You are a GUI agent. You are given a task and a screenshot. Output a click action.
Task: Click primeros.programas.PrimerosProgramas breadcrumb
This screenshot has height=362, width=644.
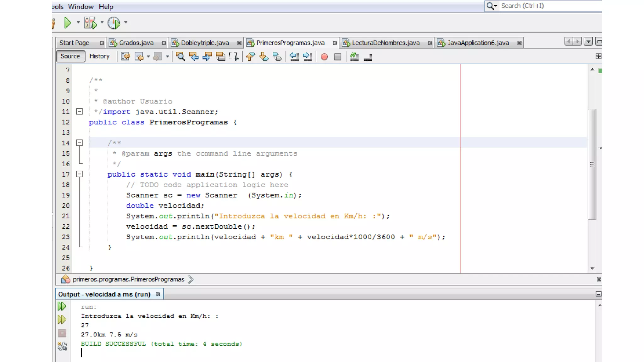pos(128,279)
